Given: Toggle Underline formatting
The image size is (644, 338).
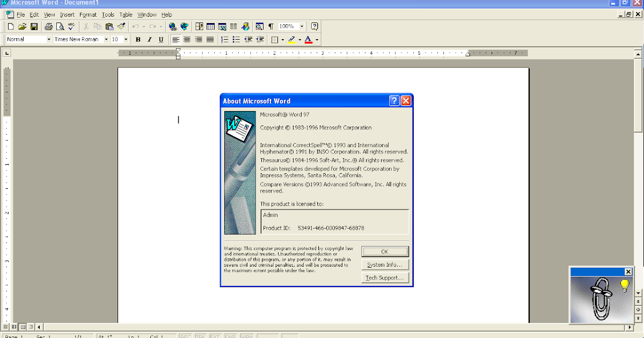Looking at the screenshot, I should (161, 40).
